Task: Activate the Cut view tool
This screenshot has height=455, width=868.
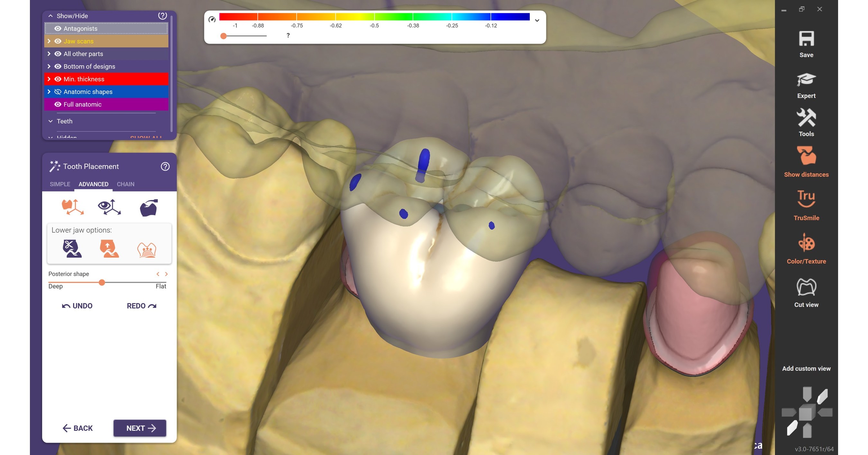Action: [807, 287]
